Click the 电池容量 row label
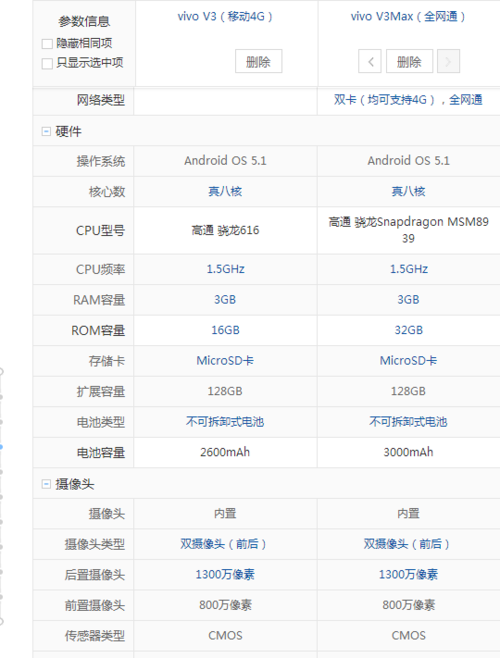 coord(101,453)
